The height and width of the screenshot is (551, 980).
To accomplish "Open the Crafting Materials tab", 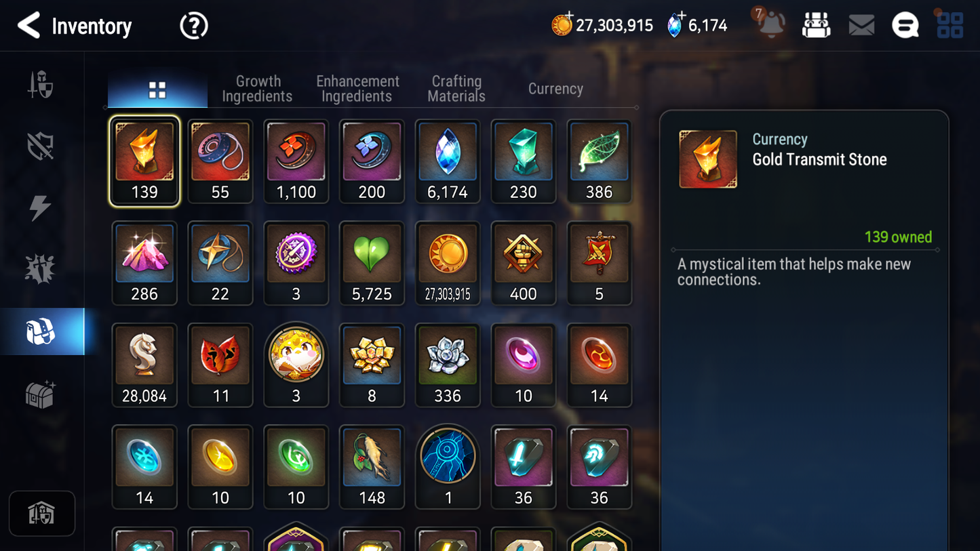I will [456, 89].
